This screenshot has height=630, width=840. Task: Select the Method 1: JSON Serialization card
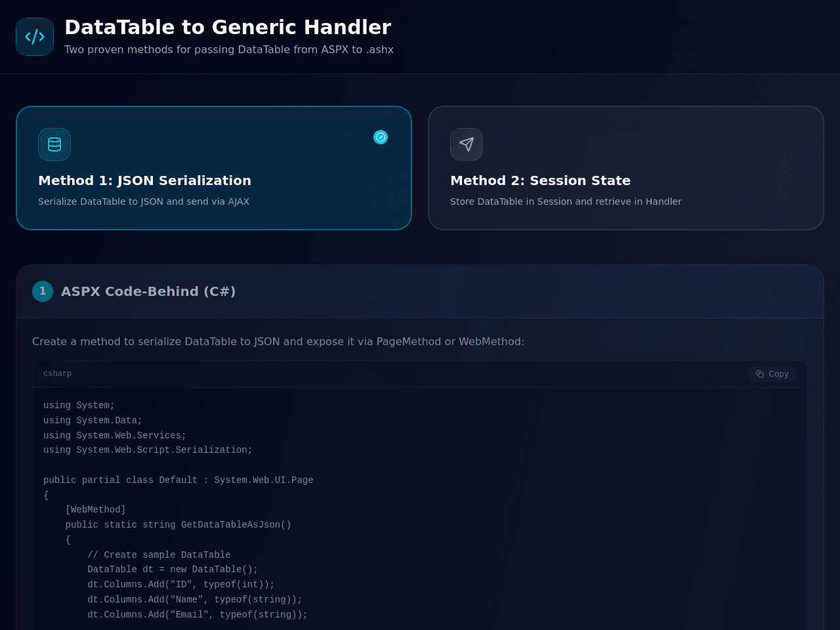coord(214,168)
